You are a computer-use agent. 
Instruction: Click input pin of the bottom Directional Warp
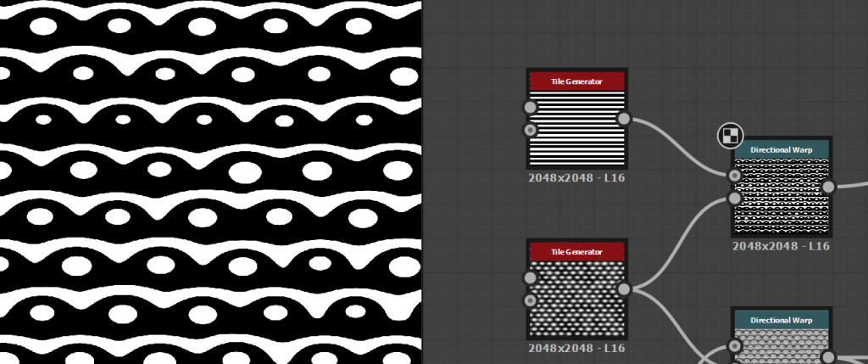(x=735, y=346)
